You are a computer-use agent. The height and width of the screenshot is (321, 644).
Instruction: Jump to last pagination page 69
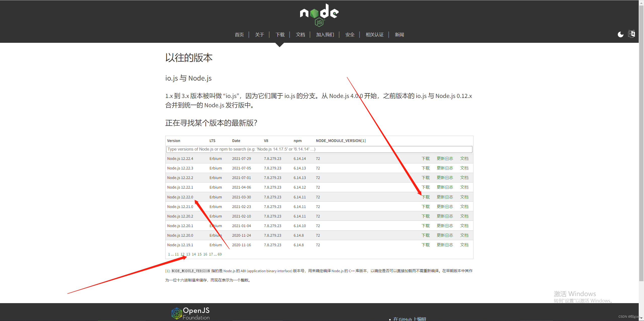(220, 254)
